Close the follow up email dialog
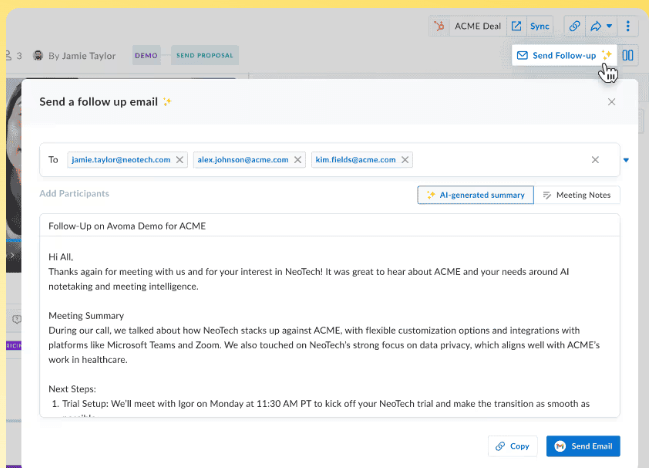Screen dimensions: 649x468 [x=611, y=102]
